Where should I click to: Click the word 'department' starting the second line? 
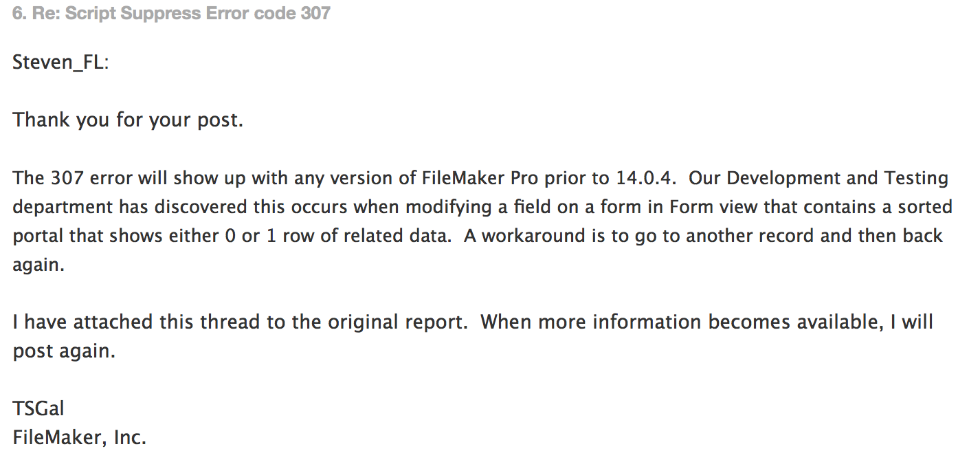pos(62,207)
